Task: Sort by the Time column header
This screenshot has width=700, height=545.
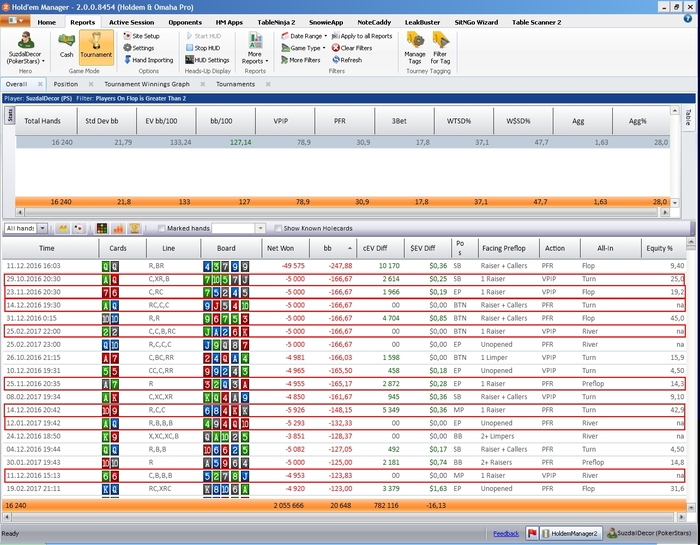Action: coord(50,248)
